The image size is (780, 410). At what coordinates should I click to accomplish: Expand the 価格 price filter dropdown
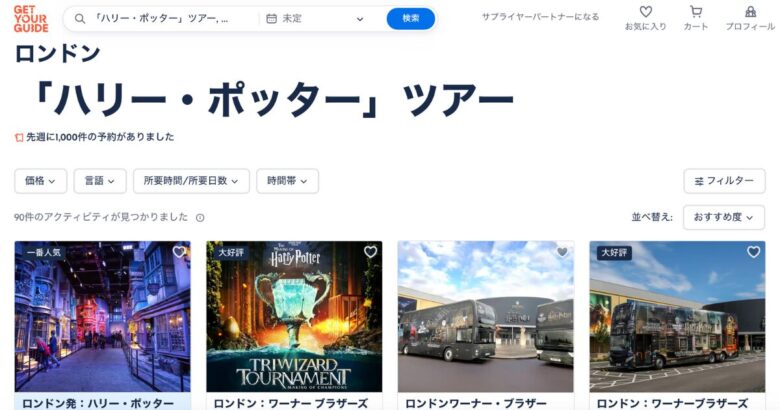[x=40, y=181]
